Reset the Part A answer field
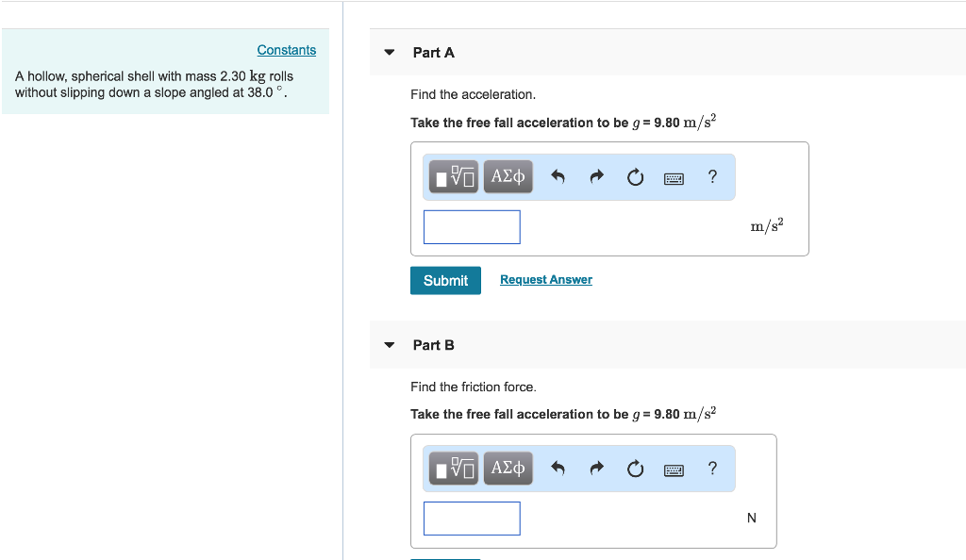966x560 pixels. point(635,176)
